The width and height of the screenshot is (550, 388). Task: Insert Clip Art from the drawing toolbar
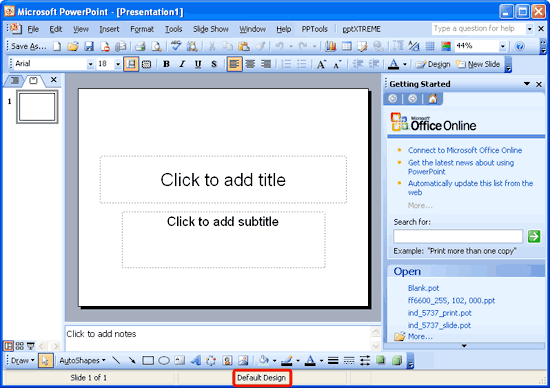227,360
